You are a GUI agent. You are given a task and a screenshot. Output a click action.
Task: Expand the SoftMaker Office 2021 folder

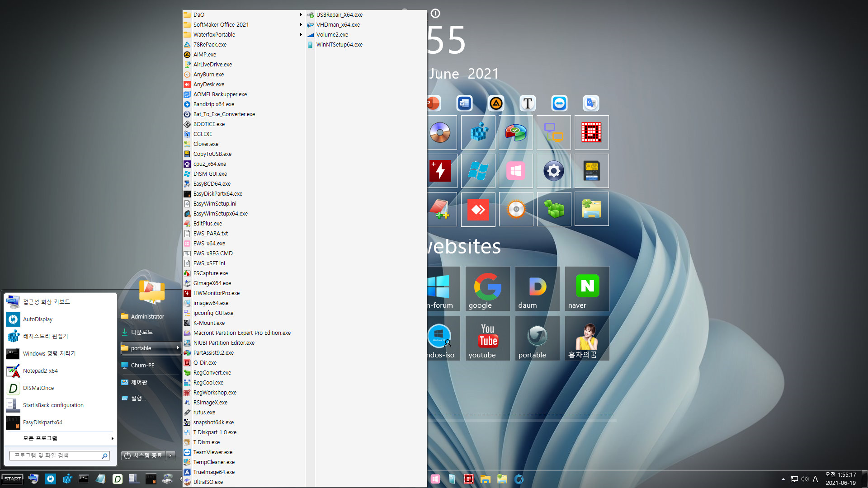pyautogui.click(x=243, y=25)
